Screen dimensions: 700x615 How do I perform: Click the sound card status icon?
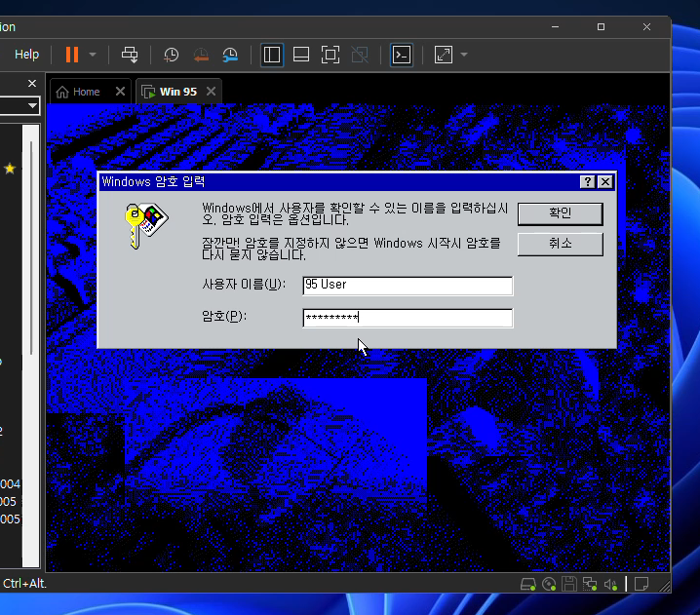tap(610, 584)
